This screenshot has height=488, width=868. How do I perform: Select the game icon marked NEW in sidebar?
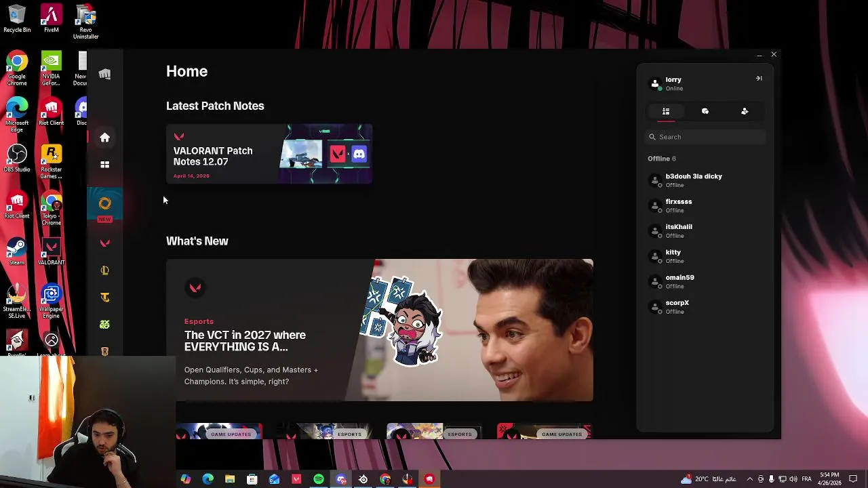(x=104, y=205)
